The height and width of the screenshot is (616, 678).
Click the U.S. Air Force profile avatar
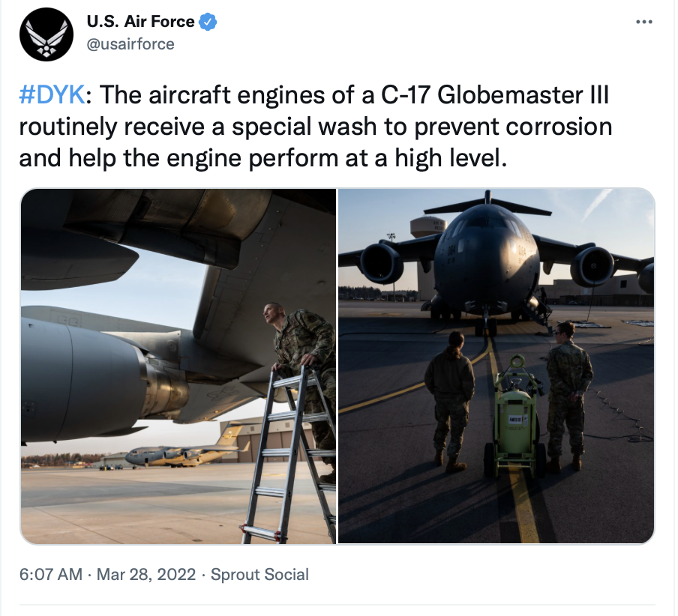pyautogui.click(x=46, y=34)
